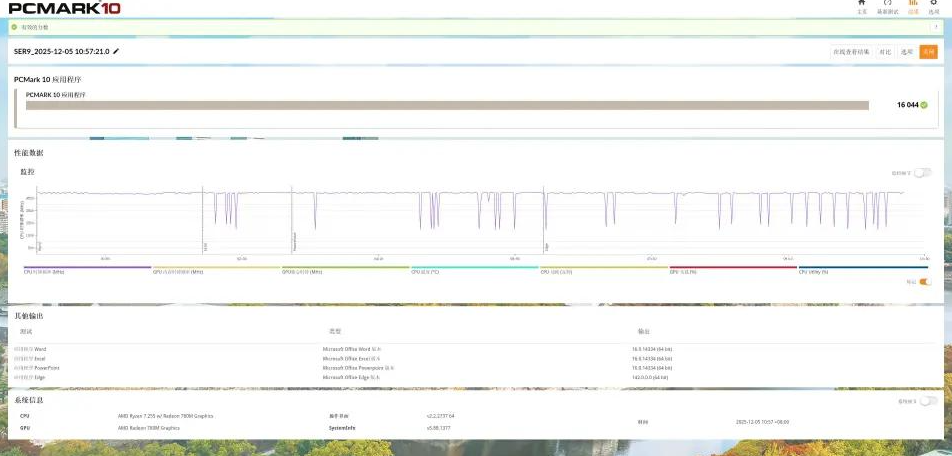Toggle the monitoring details switch
The height and width of the screenshot is (456, 952).
pyautogui.click(x=921, y=172)
